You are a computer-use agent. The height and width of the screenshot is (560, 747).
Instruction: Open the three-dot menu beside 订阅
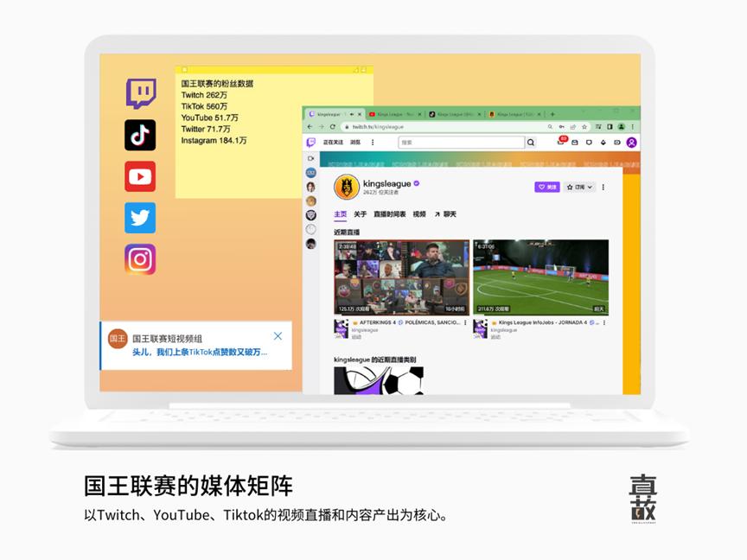pyautogui.click(x=603, y=187)
